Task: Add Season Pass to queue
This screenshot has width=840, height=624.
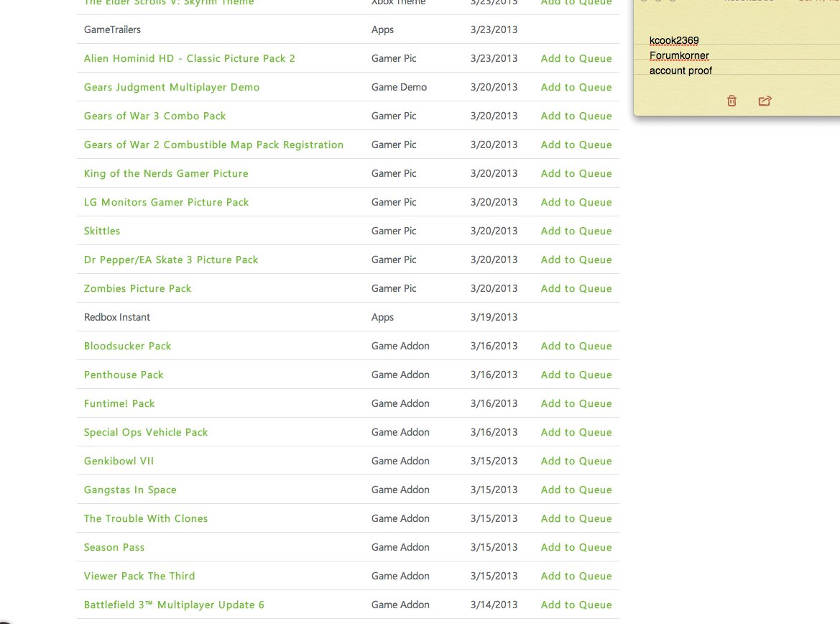Action: pos(576,547)
